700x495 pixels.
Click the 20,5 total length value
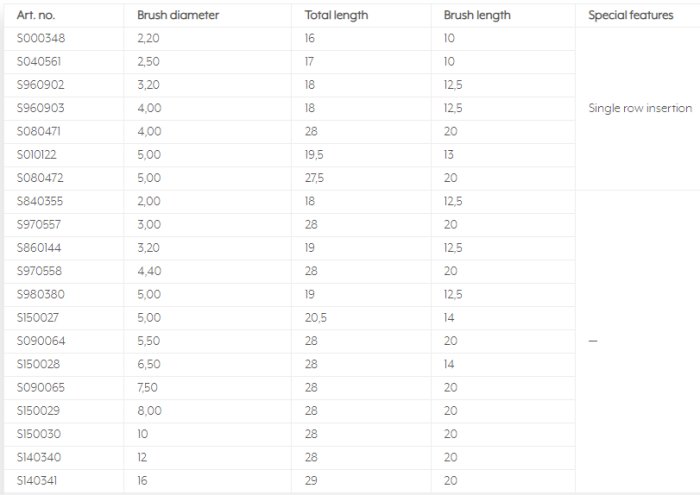coord(315,318)
